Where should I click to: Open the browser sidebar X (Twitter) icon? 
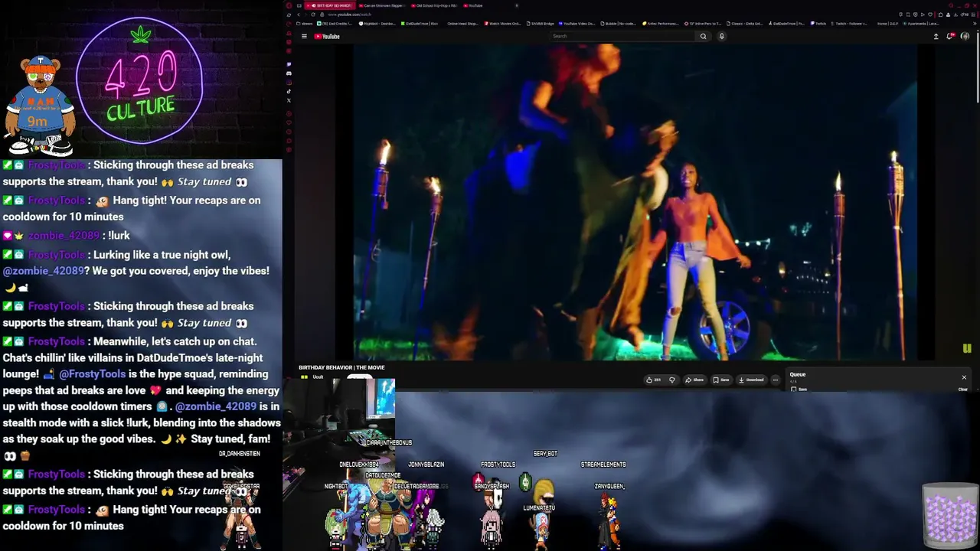pyautogui.click(x=289, y=100)
